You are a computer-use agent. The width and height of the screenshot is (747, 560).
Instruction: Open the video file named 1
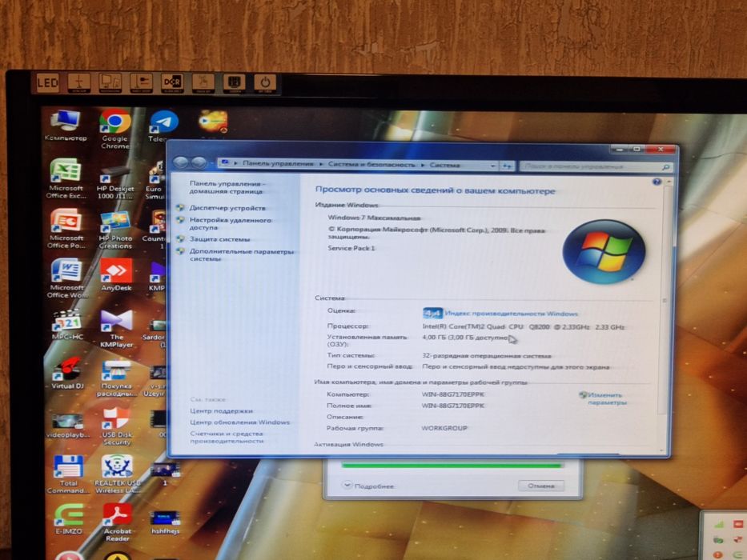pyautogui.click(x=165, y=474)
